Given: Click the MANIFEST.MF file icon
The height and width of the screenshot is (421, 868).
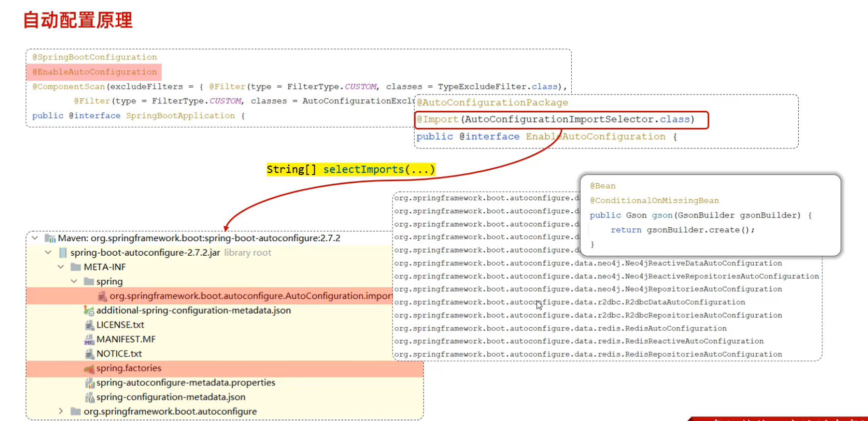Looking at the screenshot, I should pos(89,340).
